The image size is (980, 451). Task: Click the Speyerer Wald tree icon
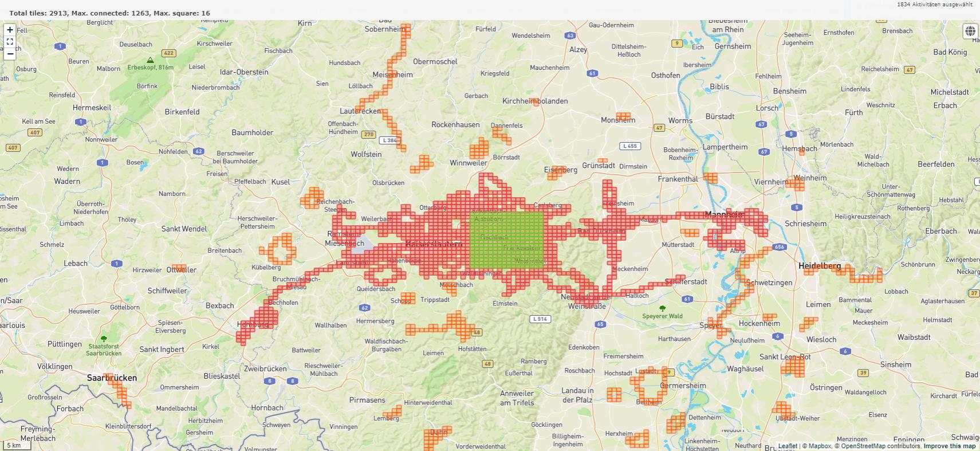coord(663,308)
